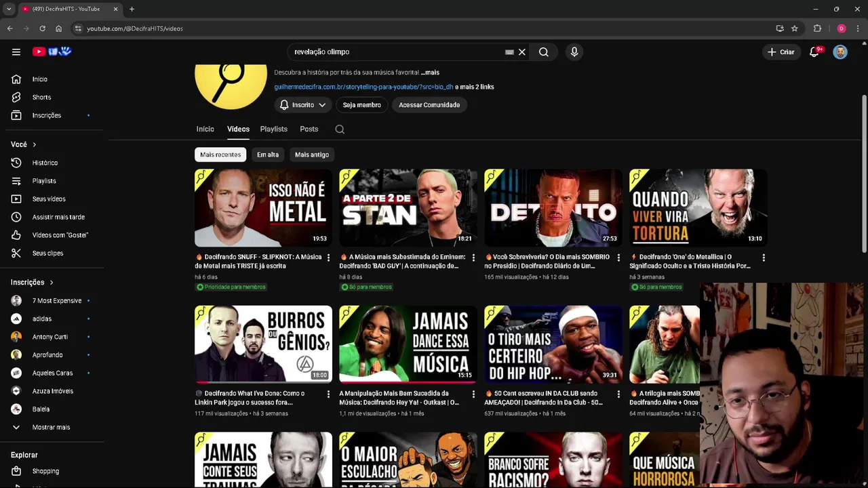
Task: Select the Mais recentes filter chip
Action: 220,155
